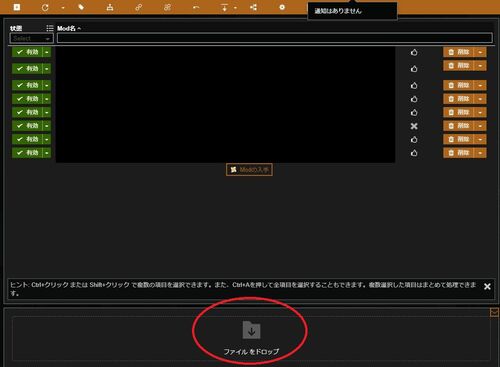Image resolution: width=500 pixels, height=367 pixels.
Task: Open the dropdown arrow beside the install icon
Action: coord(235,8)
